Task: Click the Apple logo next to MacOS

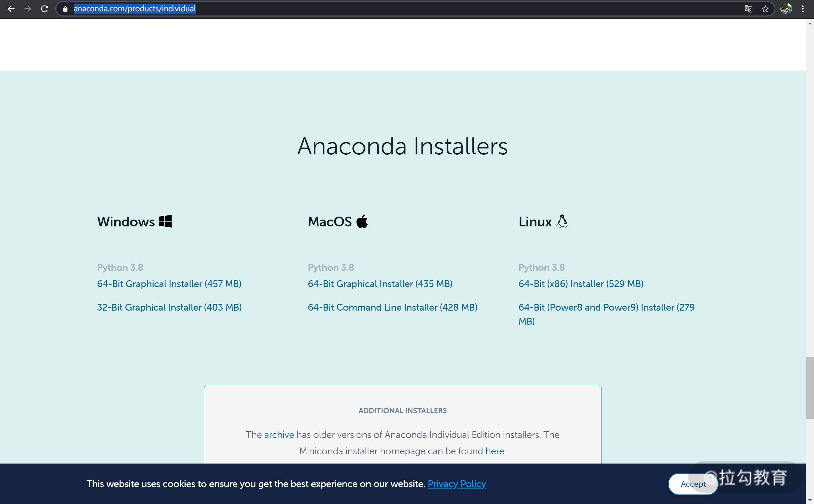Action: (362, 221)
